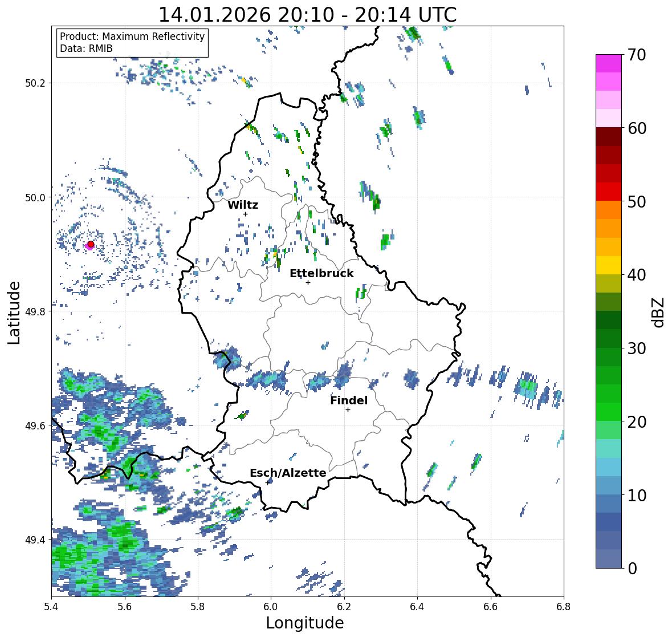Click the title timestamp 14.01.2026 20:10 - 20:14 UTC
This screenshot has width=672, height=637.
(307, 15)
